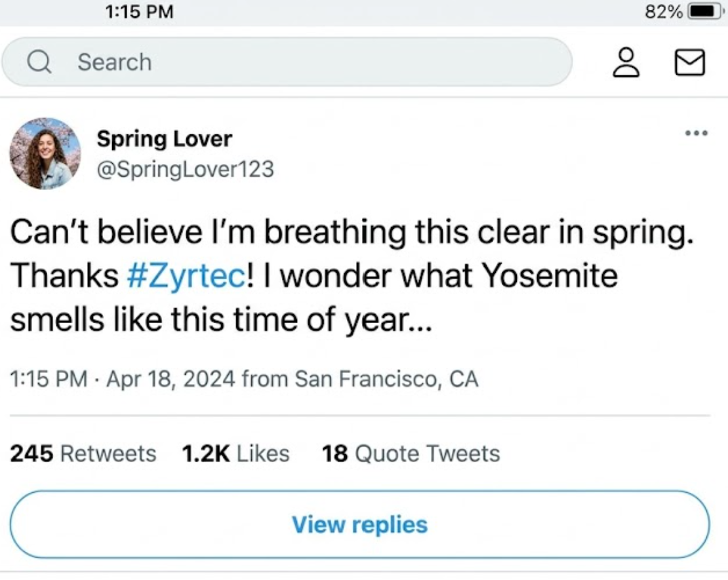Open the 18 Quote Tweets list
The image size is (728, 580).
point(411,454)
